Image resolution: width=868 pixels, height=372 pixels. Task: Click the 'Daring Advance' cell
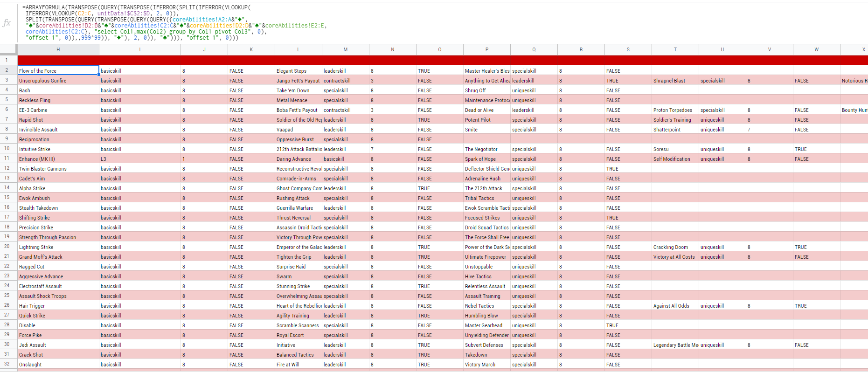point(299,159)
